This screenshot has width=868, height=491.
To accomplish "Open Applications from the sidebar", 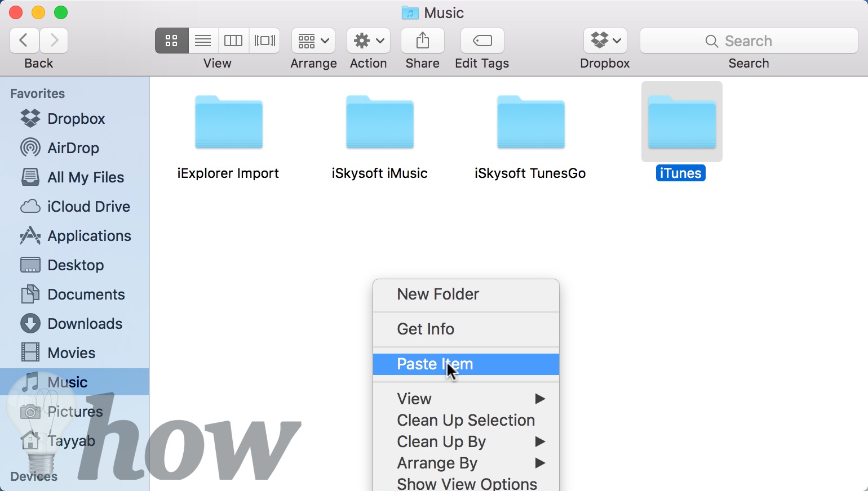I will click(74, 236).
